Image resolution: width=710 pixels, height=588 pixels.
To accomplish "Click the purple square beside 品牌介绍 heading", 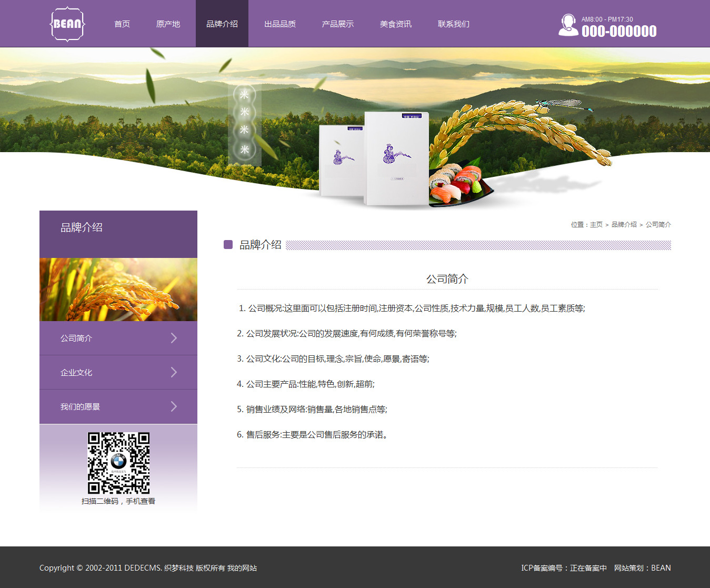I will tap(228, 245).
